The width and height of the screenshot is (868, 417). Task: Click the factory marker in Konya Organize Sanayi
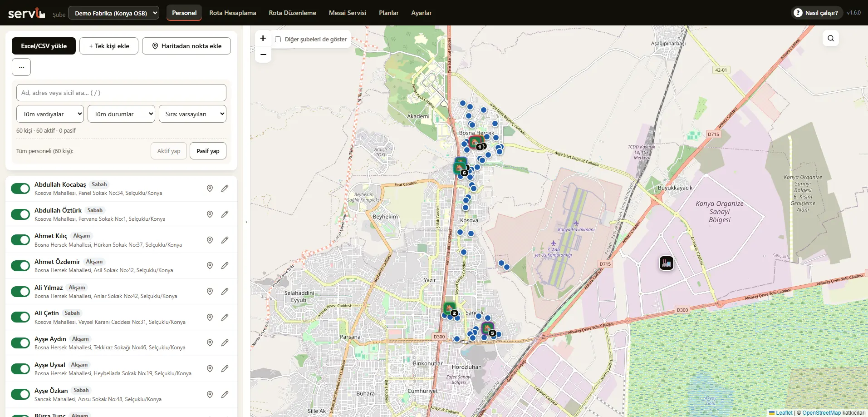click(666, 263)
